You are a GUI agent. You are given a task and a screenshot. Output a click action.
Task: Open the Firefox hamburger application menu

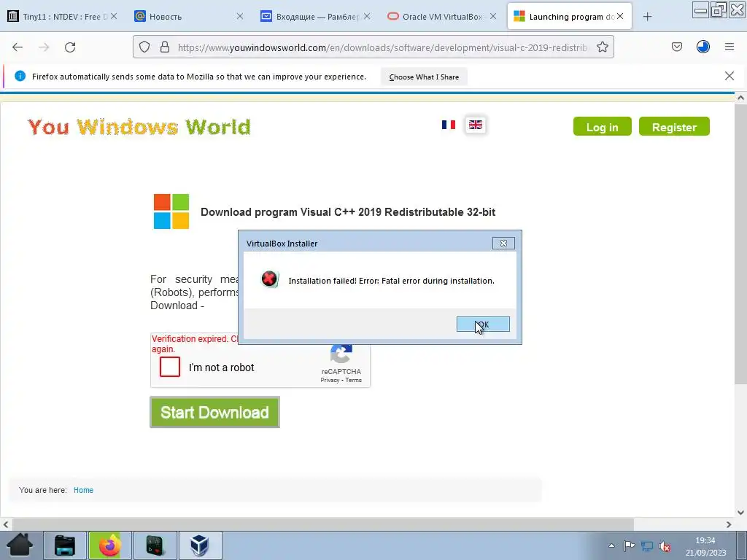729,47
